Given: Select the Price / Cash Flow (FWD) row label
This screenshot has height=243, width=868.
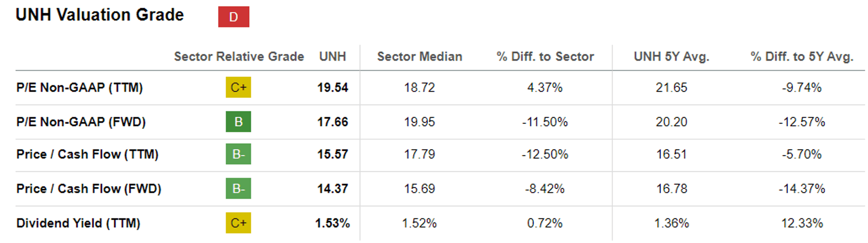Looking at the screenshot, I should [x=89, y=189].
